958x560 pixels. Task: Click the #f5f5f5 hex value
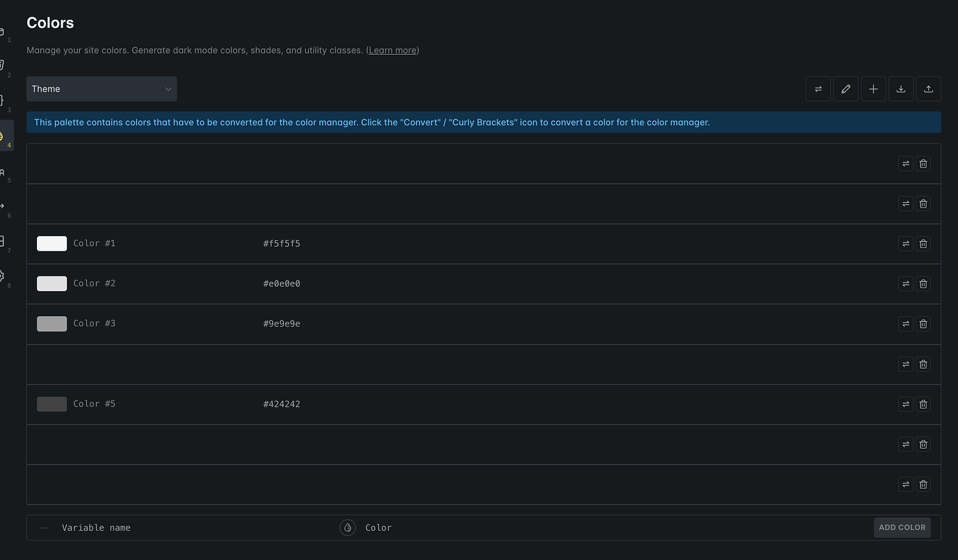pyautogui.click(x=282, y=243)
